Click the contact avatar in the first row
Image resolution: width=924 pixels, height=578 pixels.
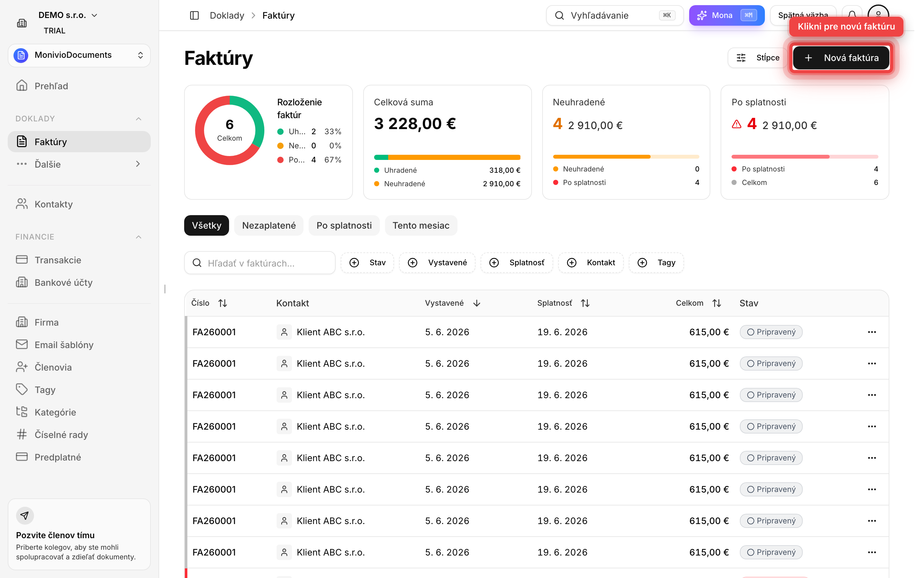pos(284,332)
